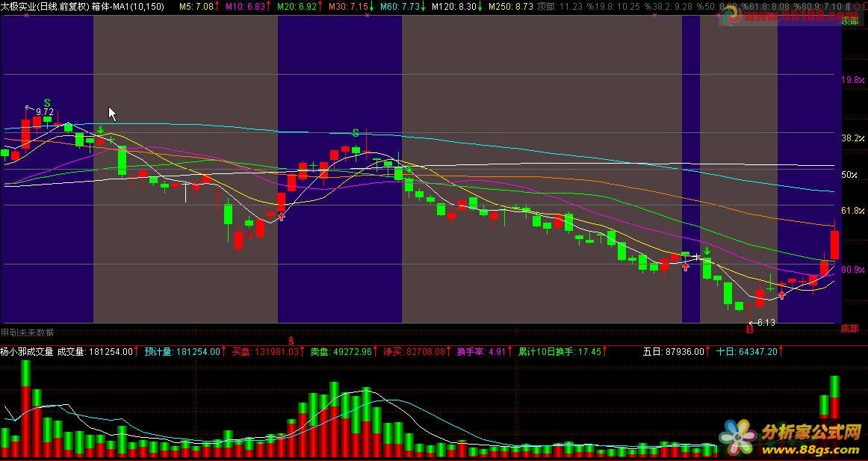Click the red B buy marker near 6.13
868x461 pixels.
point(750,329)
